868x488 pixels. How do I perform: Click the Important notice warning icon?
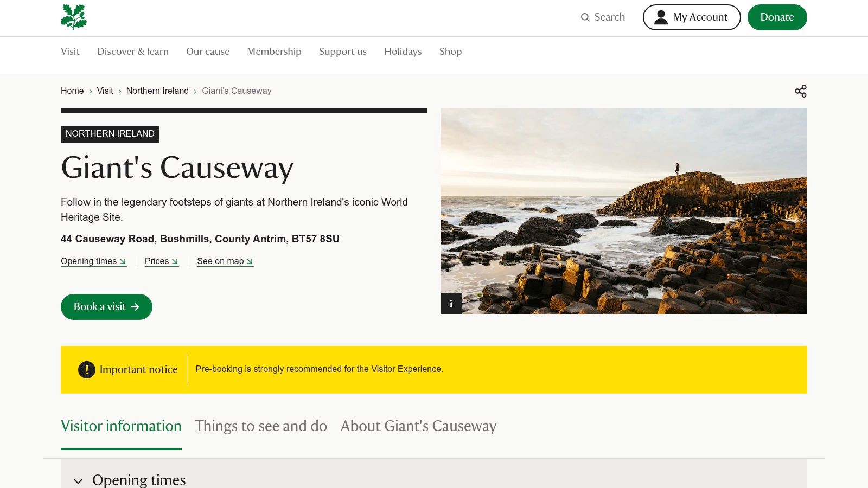click(x=87, y=370)
